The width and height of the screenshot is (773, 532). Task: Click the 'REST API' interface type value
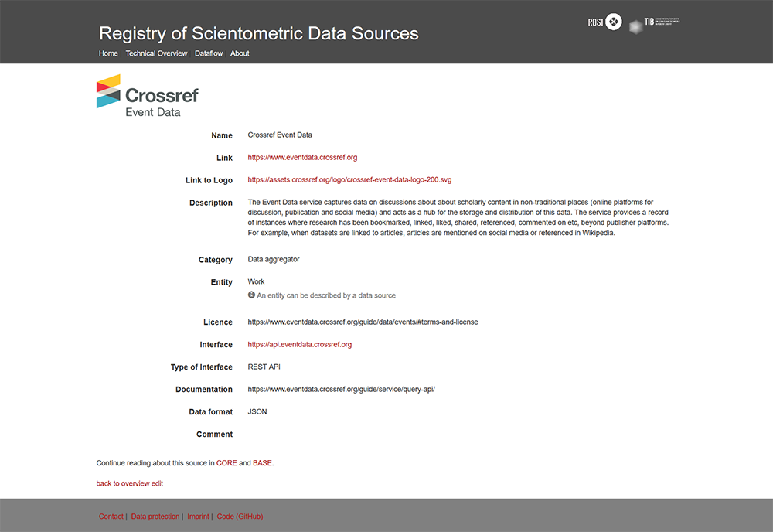264,367
